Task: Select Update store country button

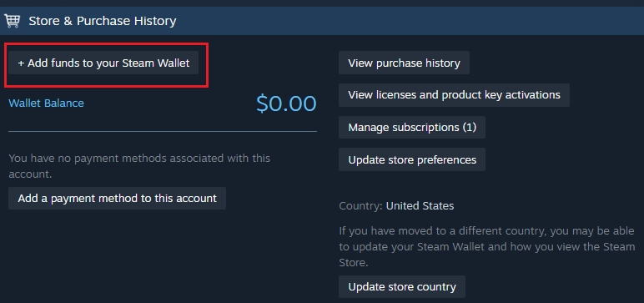Action: pyautogui.click(x=402, y=286)
